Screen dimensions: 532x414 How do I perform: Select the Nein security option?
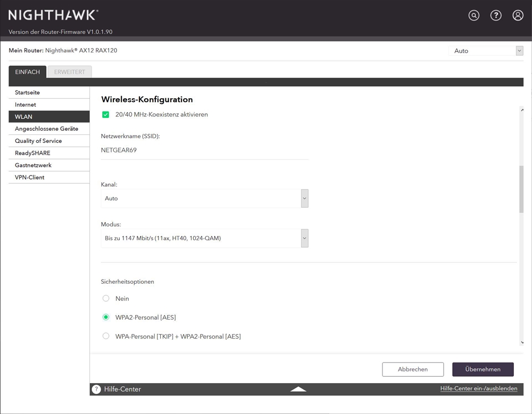click(x=106, y=299)
